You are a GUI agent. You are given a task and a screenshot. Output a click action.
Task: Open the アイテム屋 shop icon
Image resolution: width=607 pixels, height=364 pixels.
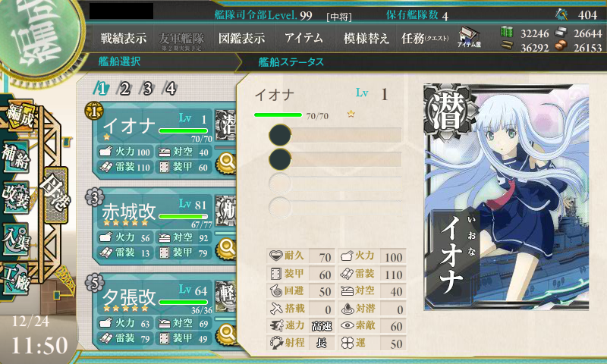(x=469, y=37)
